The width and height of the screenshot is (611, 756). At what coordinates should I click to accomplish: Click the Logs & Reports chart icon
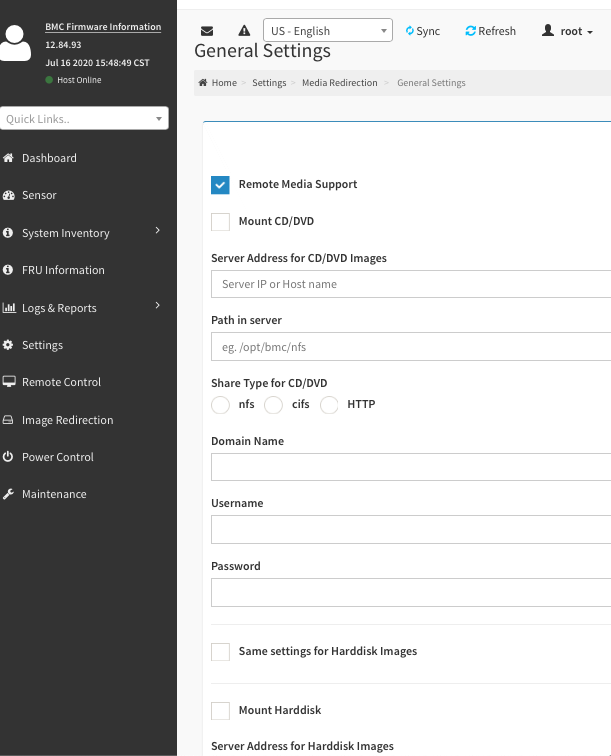(x=9, y=308)
